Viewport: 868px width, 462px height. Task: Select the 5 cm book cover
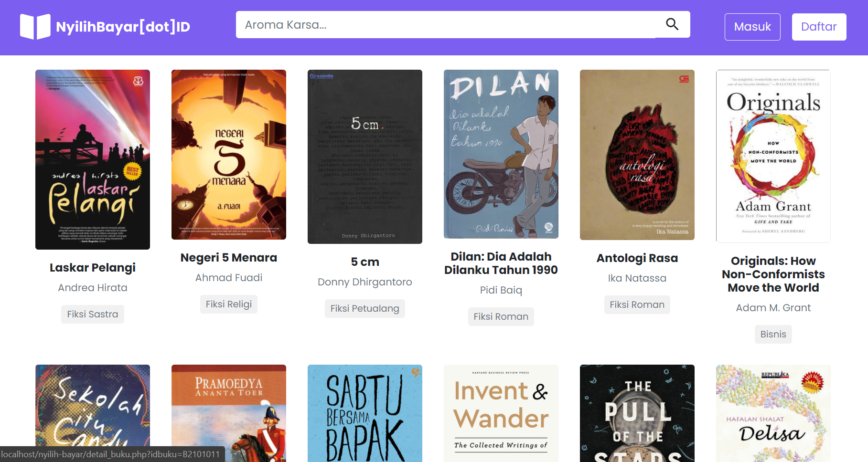(365, 157)
